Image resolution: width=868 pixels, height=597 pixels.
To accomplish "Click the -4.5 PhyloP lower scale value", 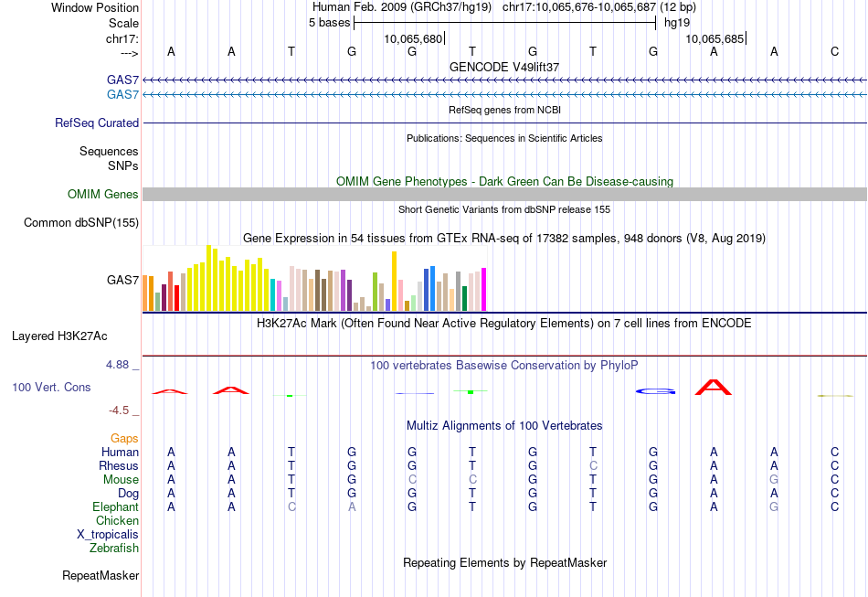I will pos(119,410).
